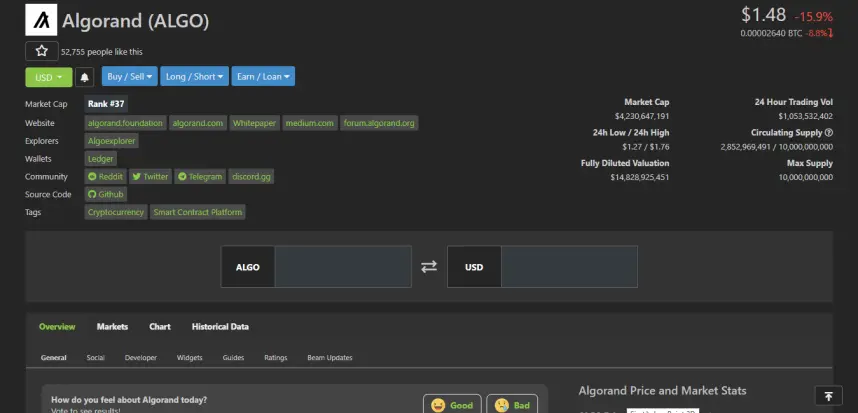Click the Fully Diluted Valuation $14,828,925,451
The width and height of the screenshot is (858, 413).
(x=640, y=177)
